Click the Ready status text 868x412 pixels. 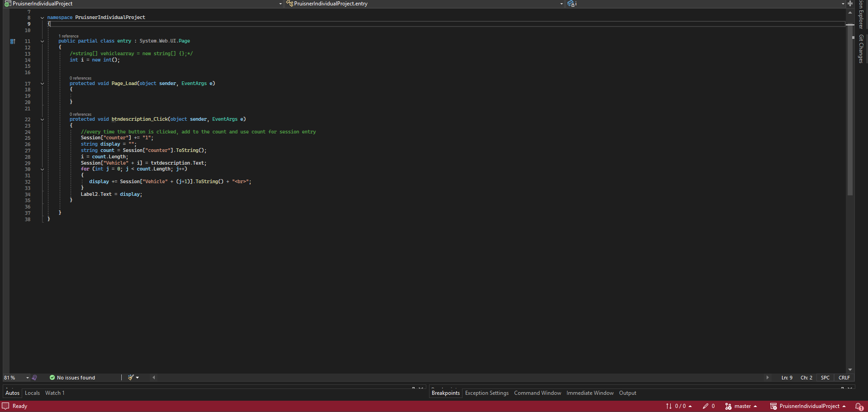(x=20, y=406)
